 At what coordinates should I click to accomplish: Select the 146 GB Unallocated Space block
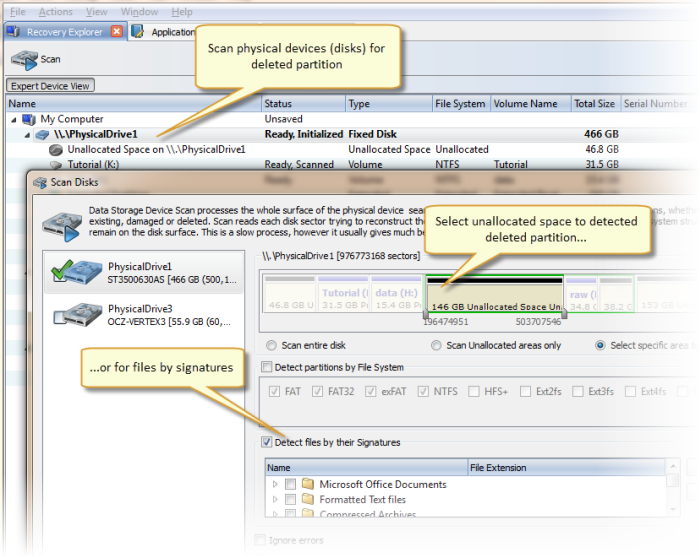click(x=495, y=294)
